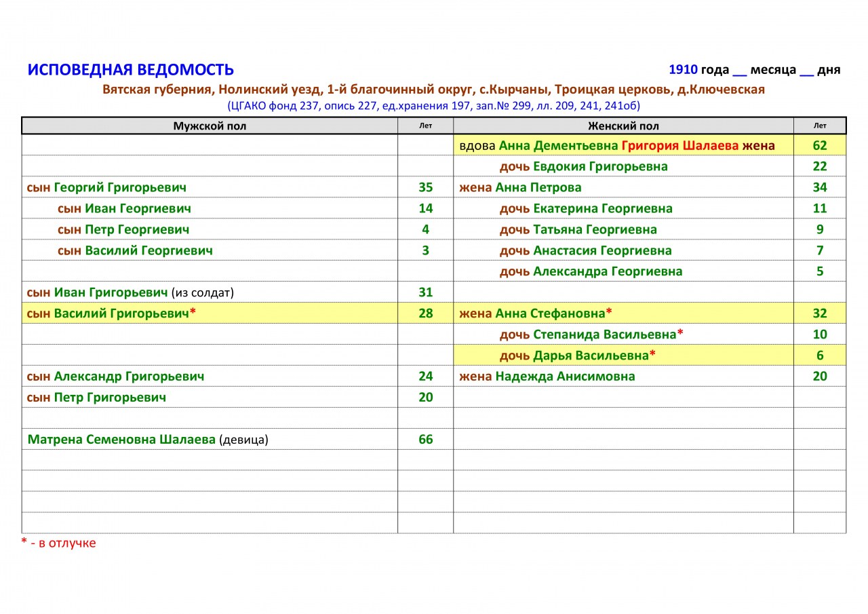The width and height of the screenshot is (868, 614).
Task: Click the year 1910 in the date
Action: pos(683,70)
